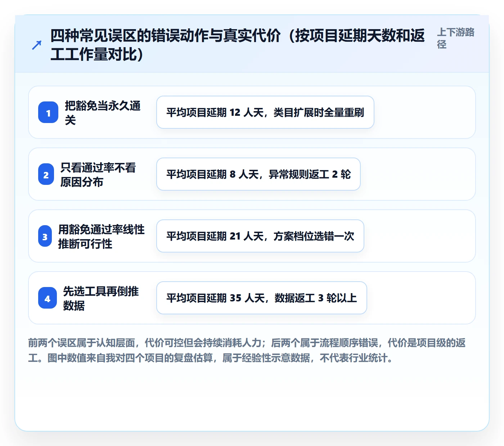This screenshot has height=446, width=504.
Task: Click the number 1 step badge
Action: 48,113
